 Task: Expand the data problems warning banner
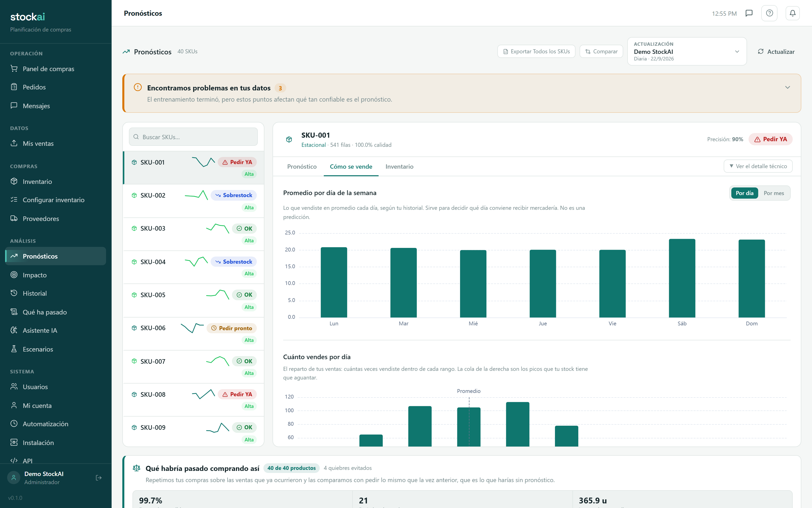787,87
